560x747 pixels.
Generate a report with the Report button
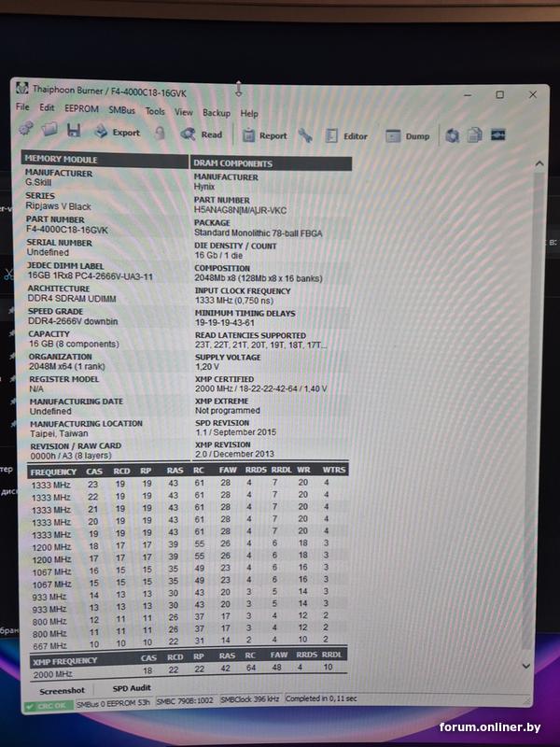click(x=265, y=135)
